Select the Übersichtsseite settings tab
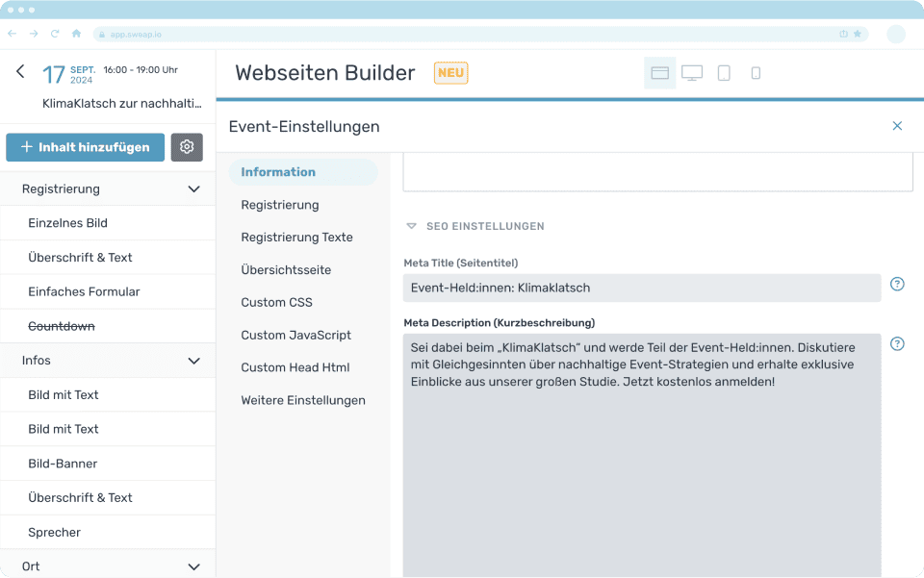The width and height of the screenshot is (924, 578). (x=286, y=270)
